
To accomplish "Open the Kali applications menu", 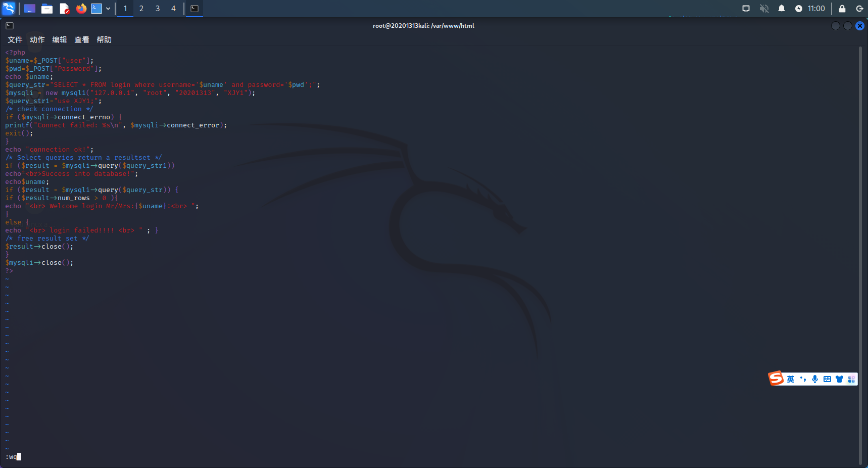I will point(9,8).
